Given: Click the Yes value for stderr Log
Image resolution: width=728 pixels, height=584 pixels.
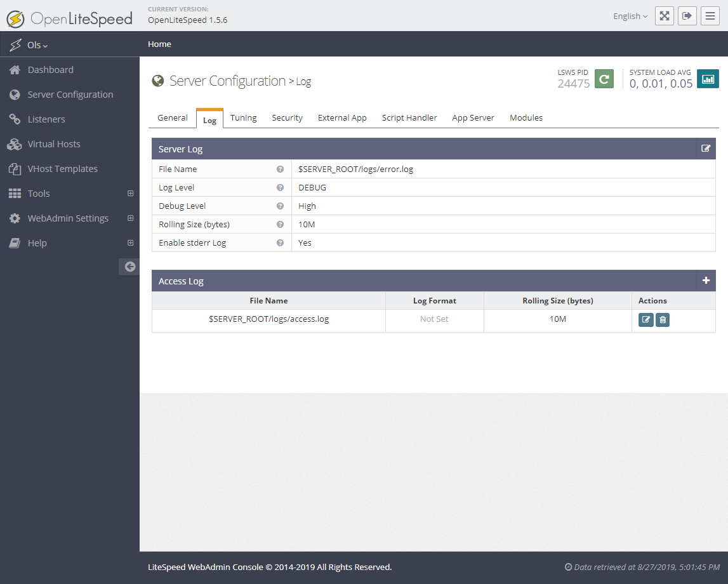Looking at the screenshot, I should (x=305, y=242).
